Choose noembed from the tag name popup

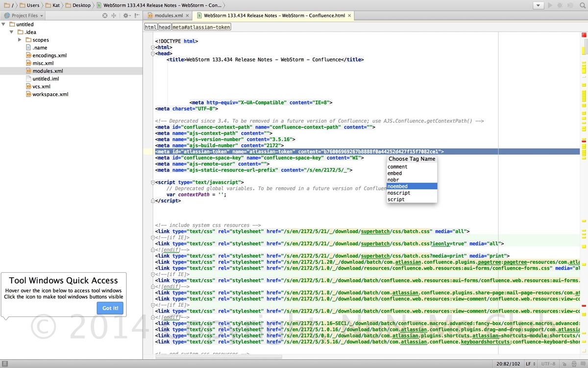click(412, 186)
